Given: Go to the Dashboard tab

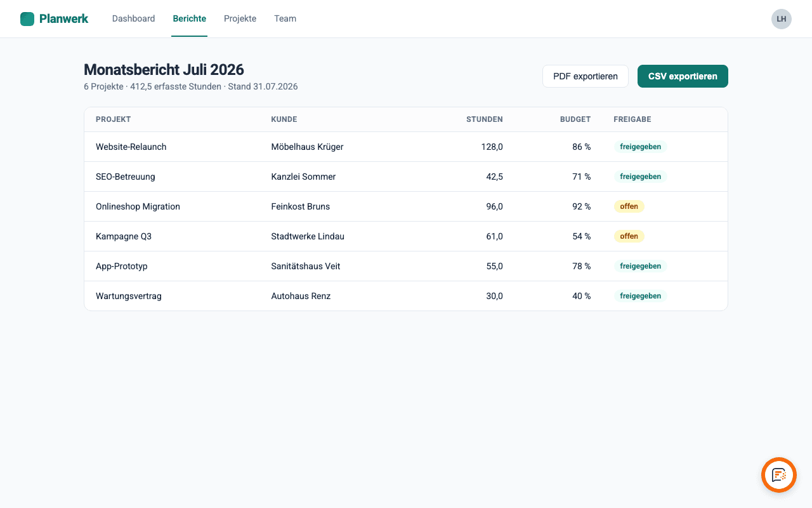Looking at the screenshot, I should click(133, 19).
